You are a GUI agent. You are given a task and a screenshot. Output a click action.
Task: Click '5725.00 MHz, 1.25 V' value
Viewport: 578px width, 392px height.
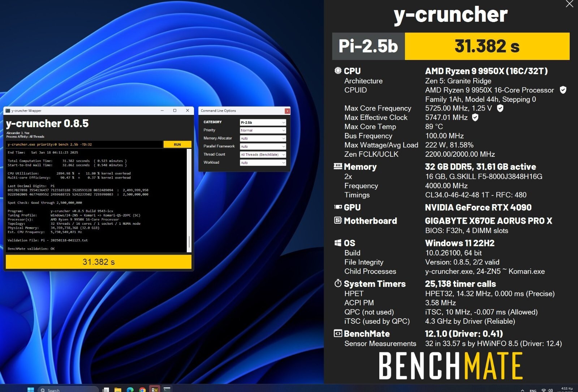(x=458, y=108)
